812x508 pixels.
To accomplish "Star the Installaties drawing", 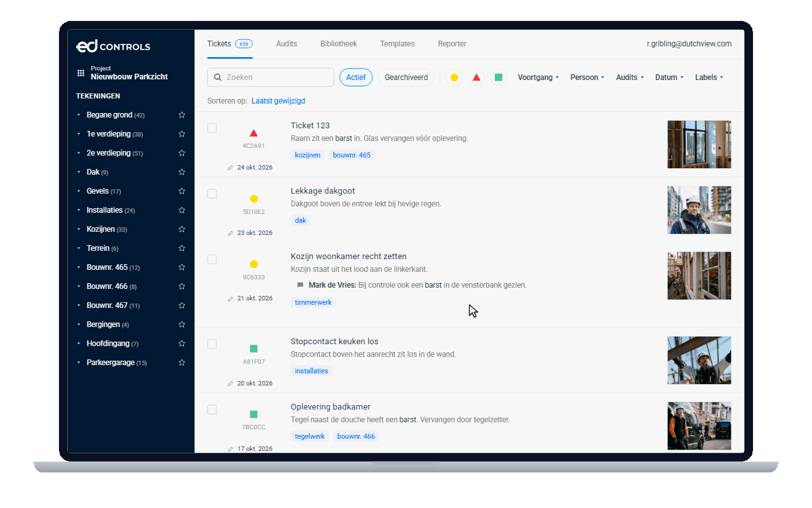I will point(182,210).
